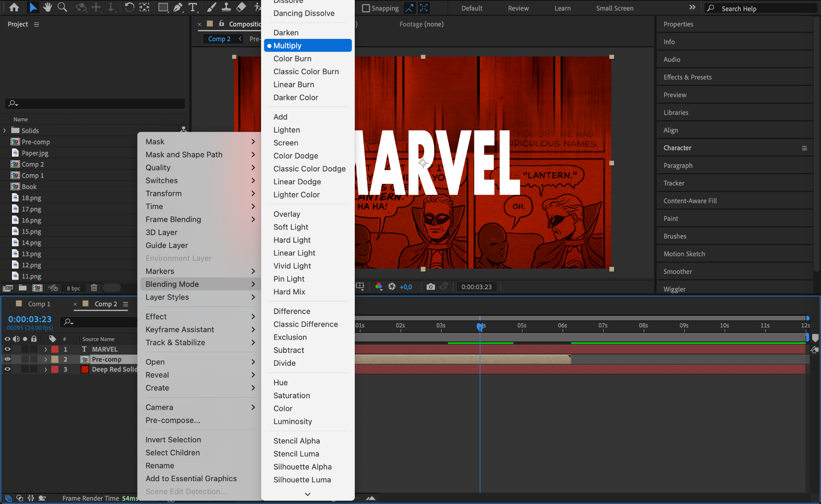The width and height of the screenshot is (821, 504).
Task: Select the Hand tool
Action: tap(48, 7)
